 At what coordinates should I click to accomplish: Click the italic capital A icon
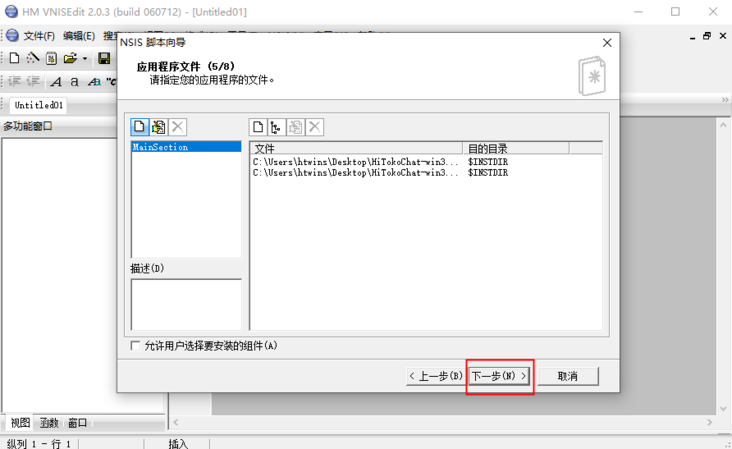[56, 82]
